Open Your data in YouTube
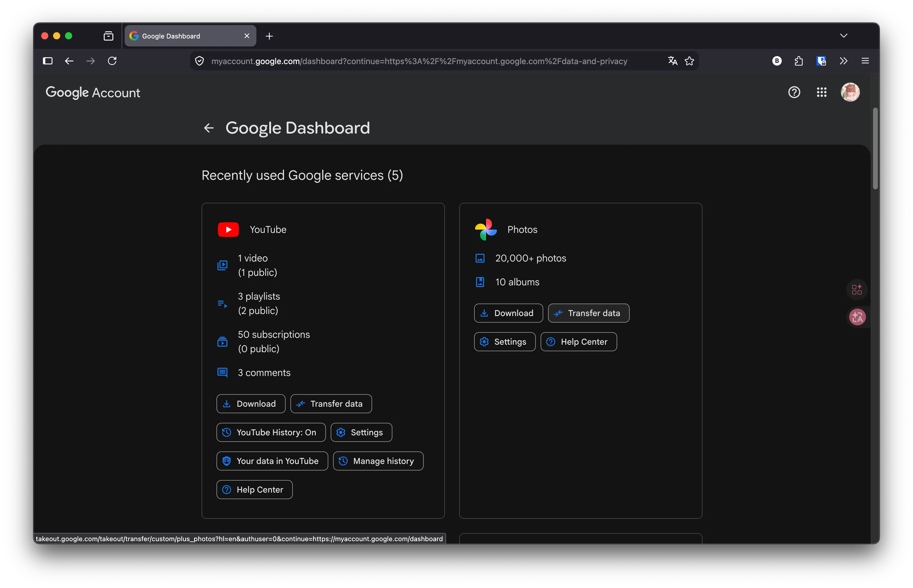913x588 pixels. click(272, 461)
